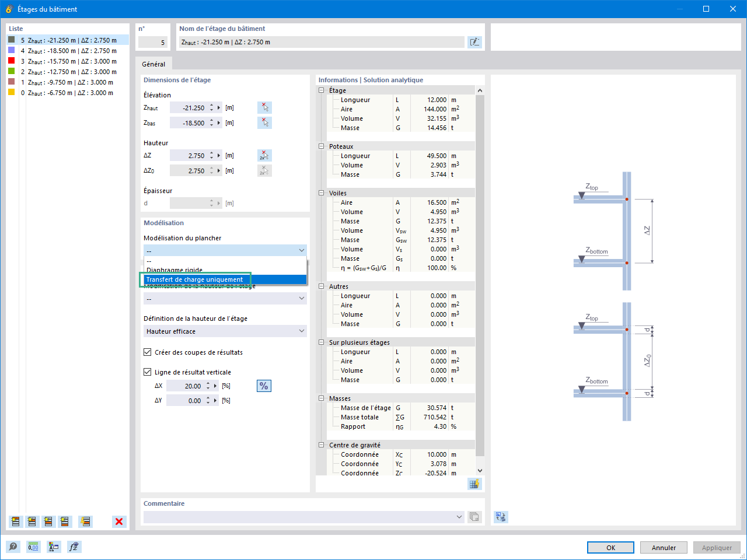Click the Commentaire text field

tap(299, 517)
